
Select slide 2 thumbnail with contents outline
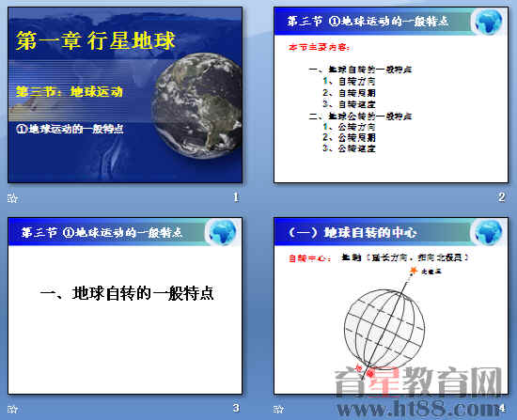pos(391,95)
